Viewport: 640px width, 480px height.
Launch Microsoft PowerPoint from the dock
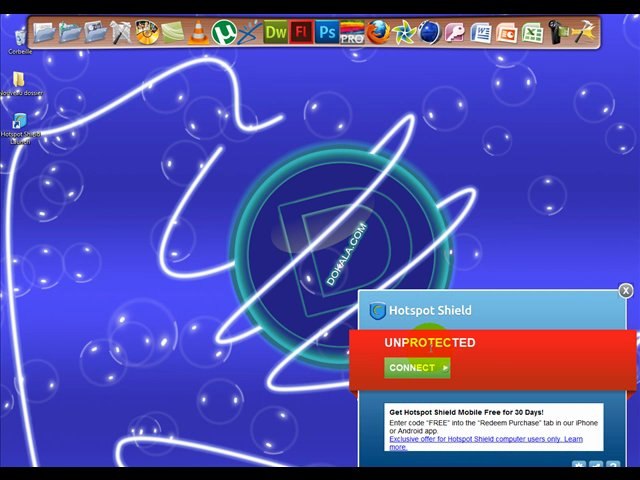pos(507,32)
